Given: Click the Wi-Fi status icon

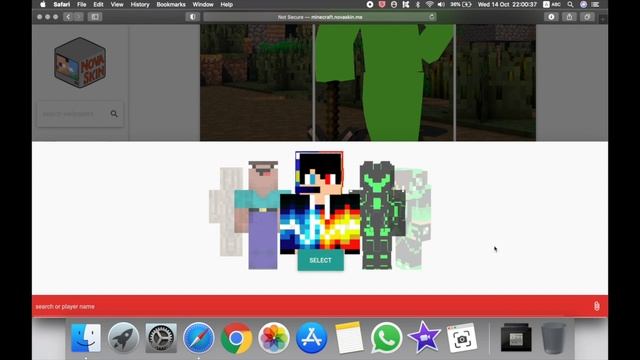Looking at the screenshot, I should [x=429, y=4].
